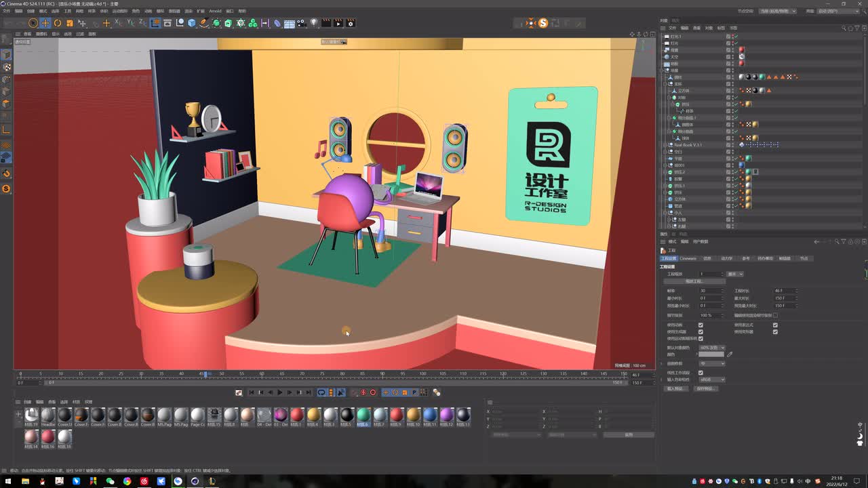The image size is (868, 488).
Task: Click the timeline playhead marker
Action: click(x=205, y=373)
